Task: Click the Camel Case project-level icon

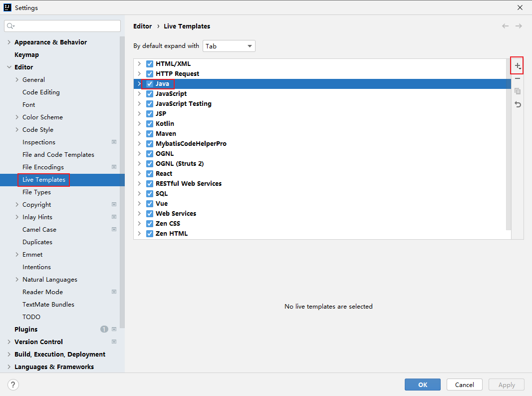Action: [x=114, y=229]
